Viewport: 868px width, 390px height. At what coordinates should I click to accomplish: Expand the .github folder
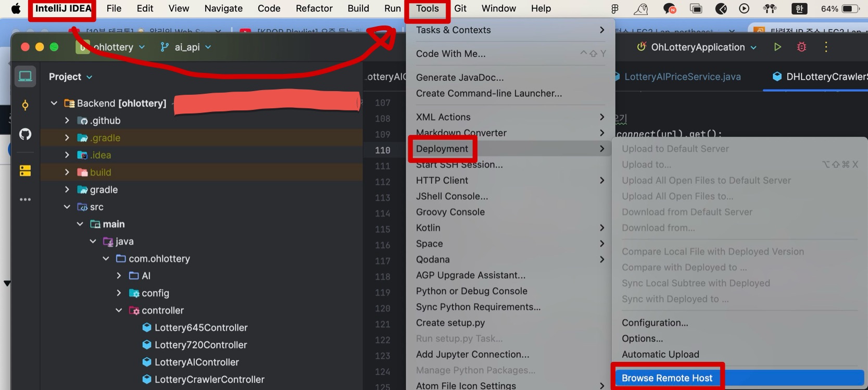pyautogui.click(x=67, y=121)
